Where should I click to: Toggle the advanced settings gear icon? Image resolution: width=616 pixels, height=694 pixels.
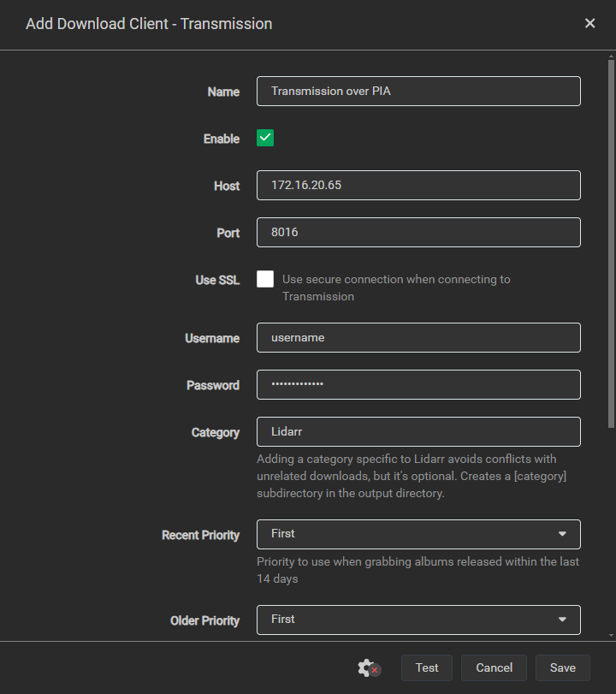tap(366, 667)
